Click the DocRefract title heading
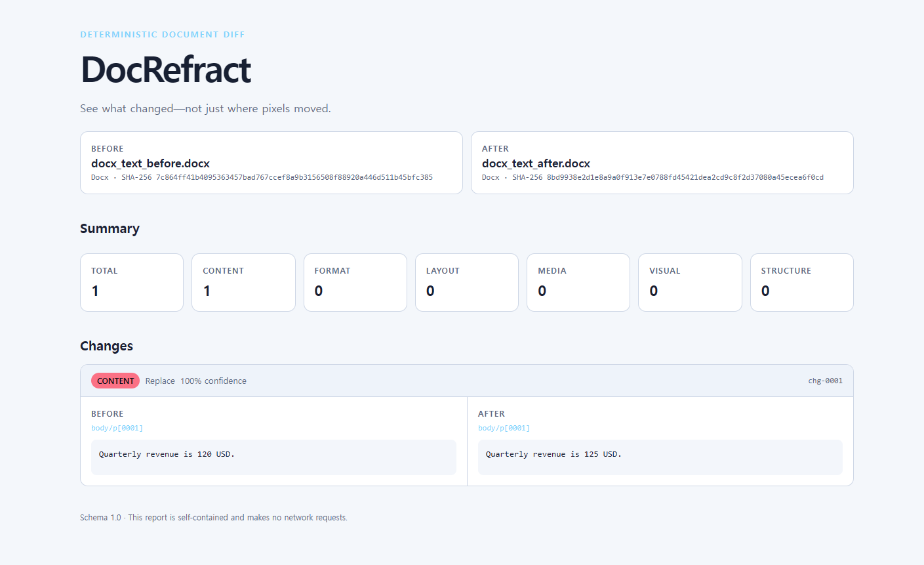This screenshot has height=565, width=924. (165, 69)
